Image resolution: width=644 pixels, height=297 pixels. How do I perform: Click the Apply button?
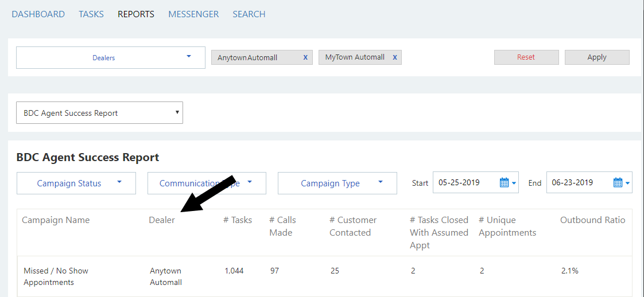point(597,57)
